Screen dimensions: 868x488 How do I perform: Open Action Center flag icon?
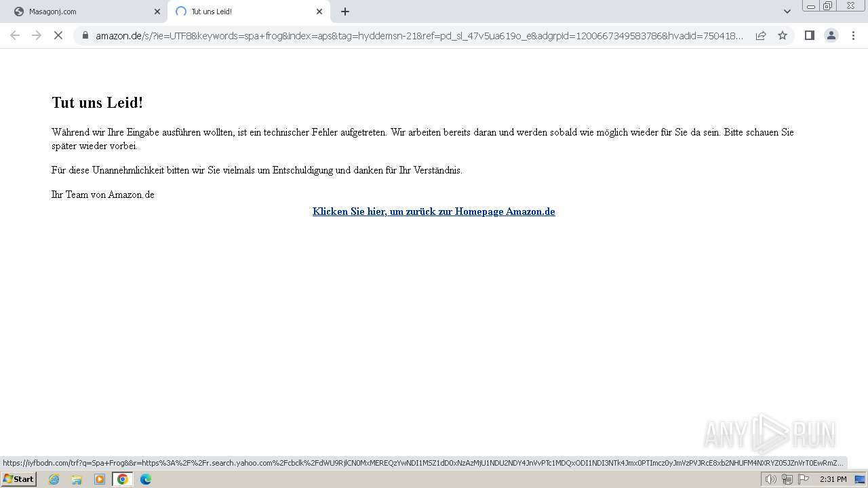click(x=804, y=479)
